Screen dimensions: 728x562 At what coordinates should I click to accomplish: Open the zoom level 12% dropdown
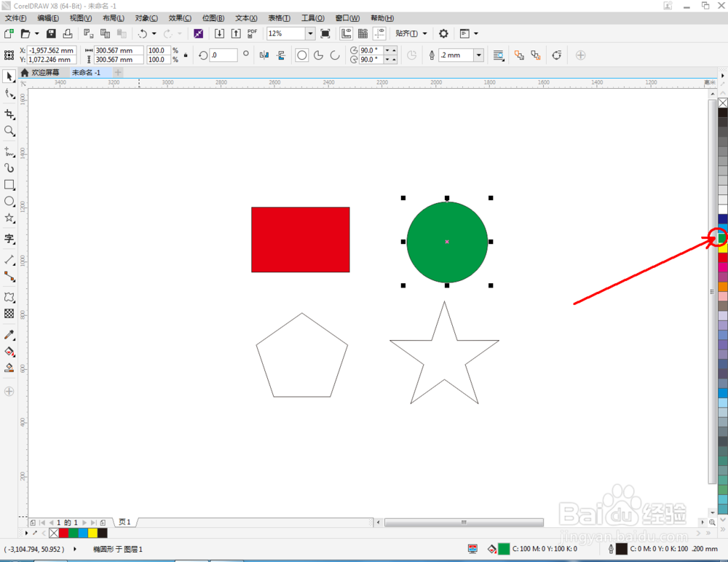(x=310, y=33)
